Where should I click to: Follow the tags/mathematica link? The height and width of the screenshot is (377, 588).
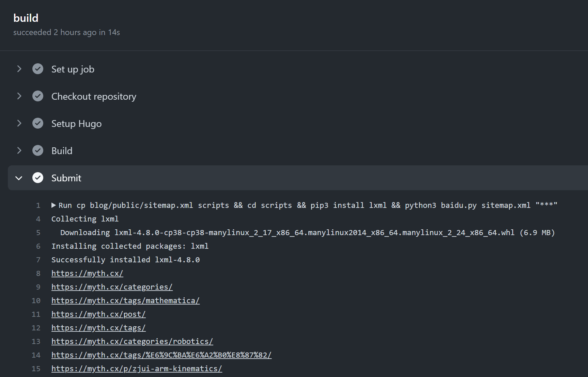125,301
